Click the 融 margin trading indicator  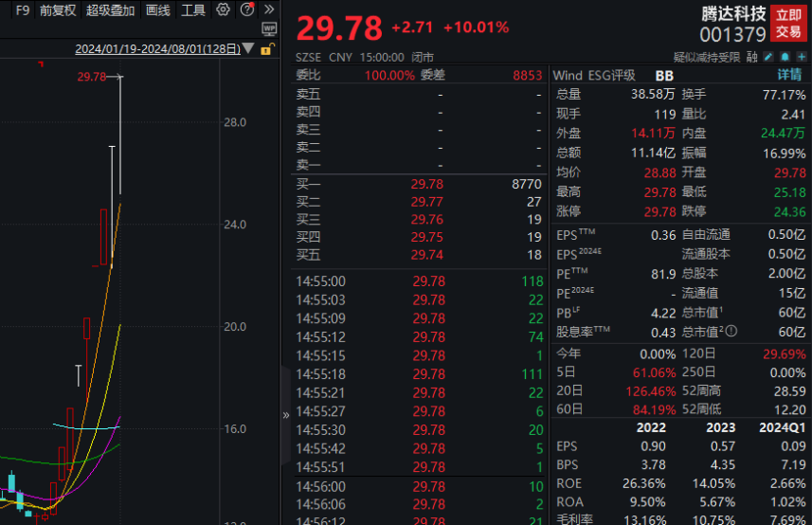point(751,58)
